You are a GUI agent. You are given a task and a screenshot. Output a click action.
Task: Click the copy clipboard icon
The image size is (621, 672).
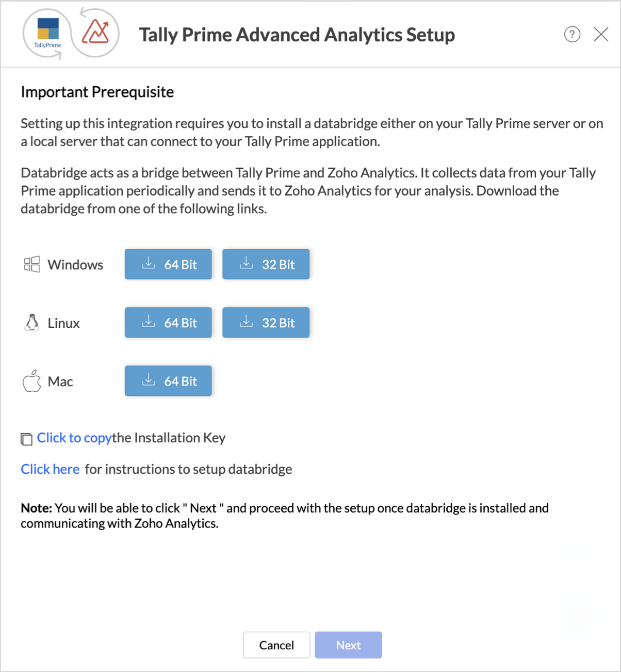pyautogui.click(x=26, y=439)
